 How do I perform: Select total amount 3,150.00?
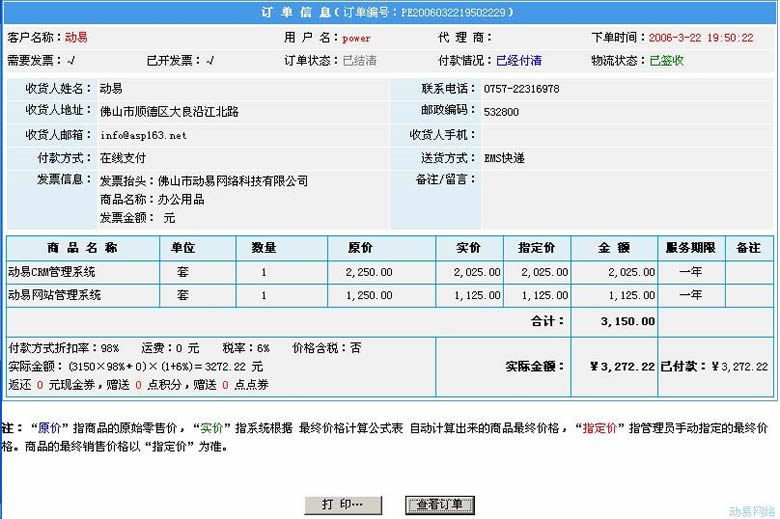[x=628, y=321]
